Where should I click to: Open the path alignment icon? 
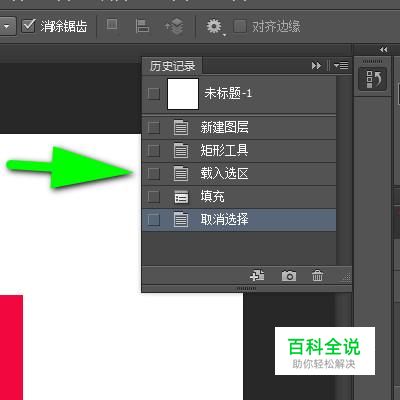(142, 26)
